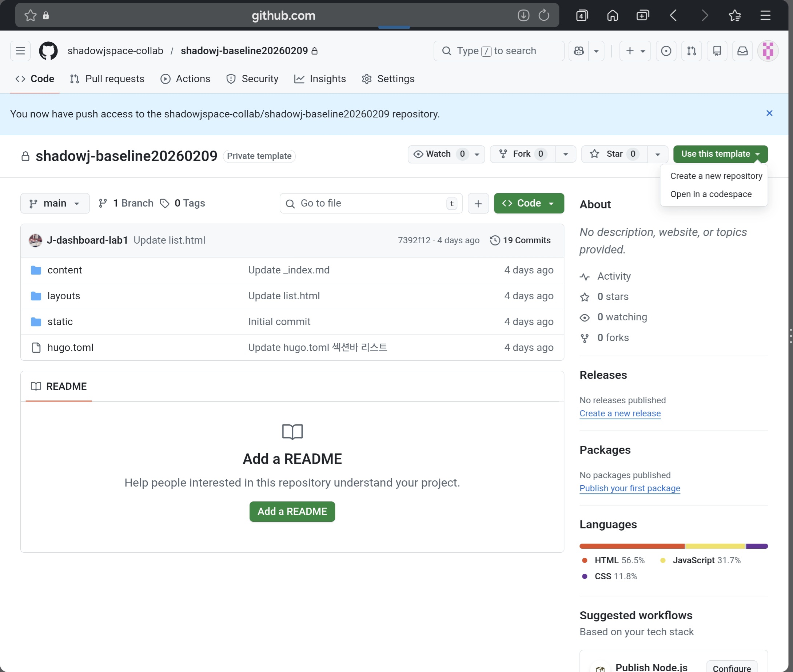Open the global navigation hamburger menu
The image size is (793, 672).
(x=20, y=51)
